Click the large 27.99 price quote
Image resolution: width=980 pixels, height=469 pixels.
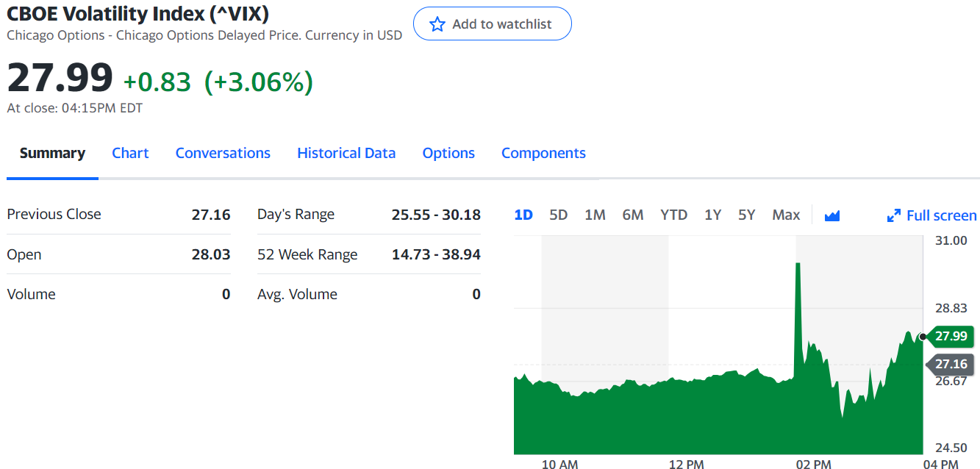click(x=60, y=77)
